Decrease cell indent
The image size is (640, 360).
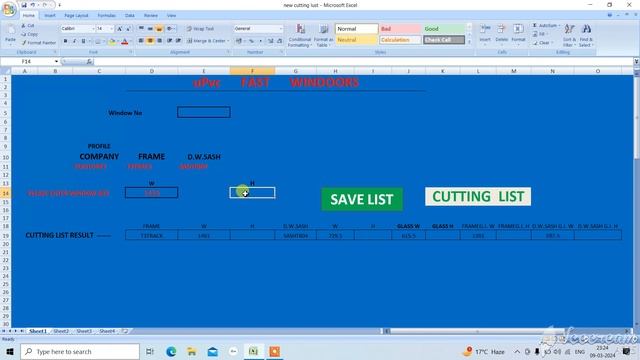tap(169, 41)
